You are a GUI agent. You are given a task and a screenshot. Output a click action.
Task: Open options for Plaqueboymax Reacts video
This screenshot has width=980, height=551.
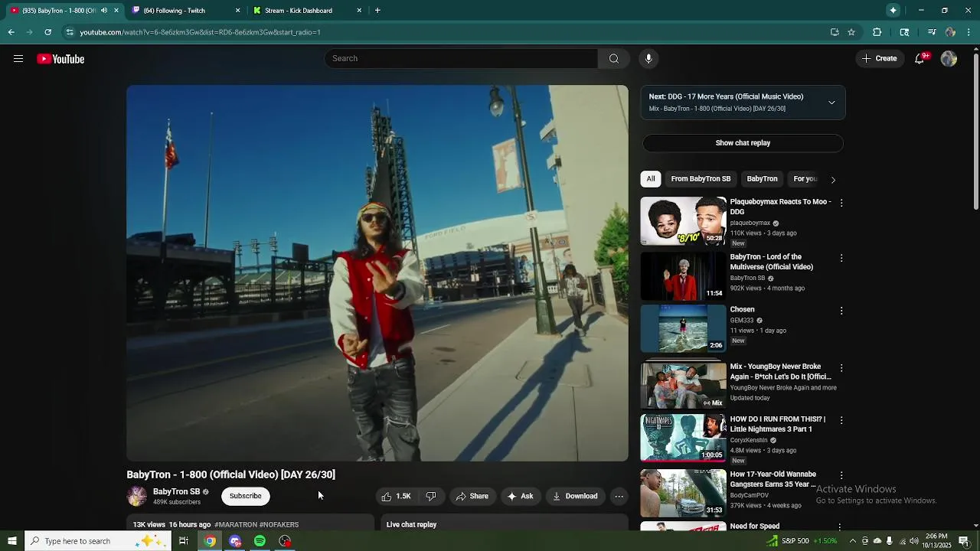(841, 203)
